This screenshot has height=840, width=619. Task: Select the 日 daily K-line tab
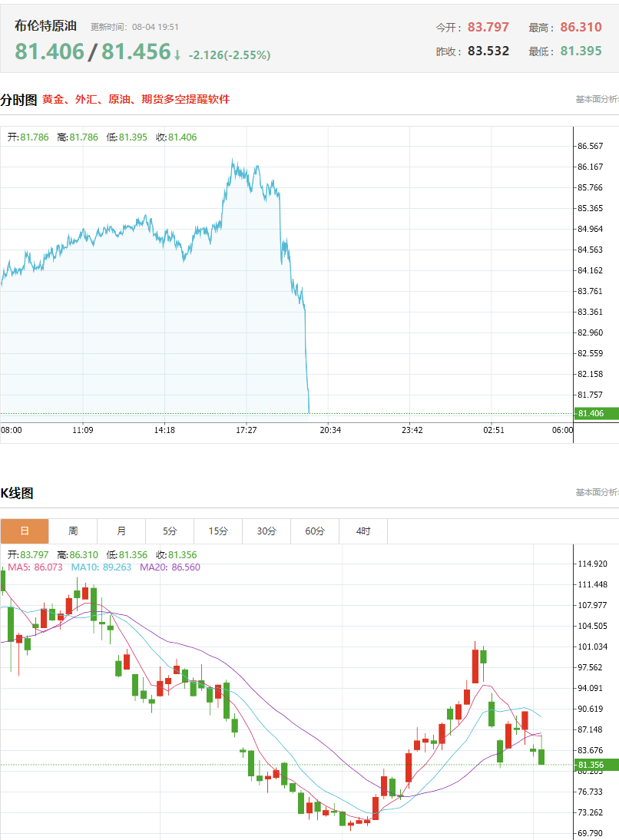pos(25,531)
